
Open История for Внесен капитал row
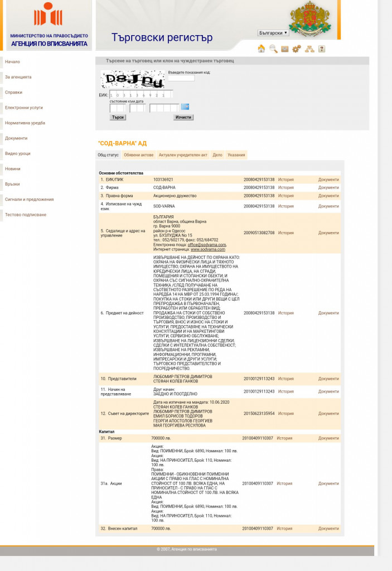coord(284,529)
